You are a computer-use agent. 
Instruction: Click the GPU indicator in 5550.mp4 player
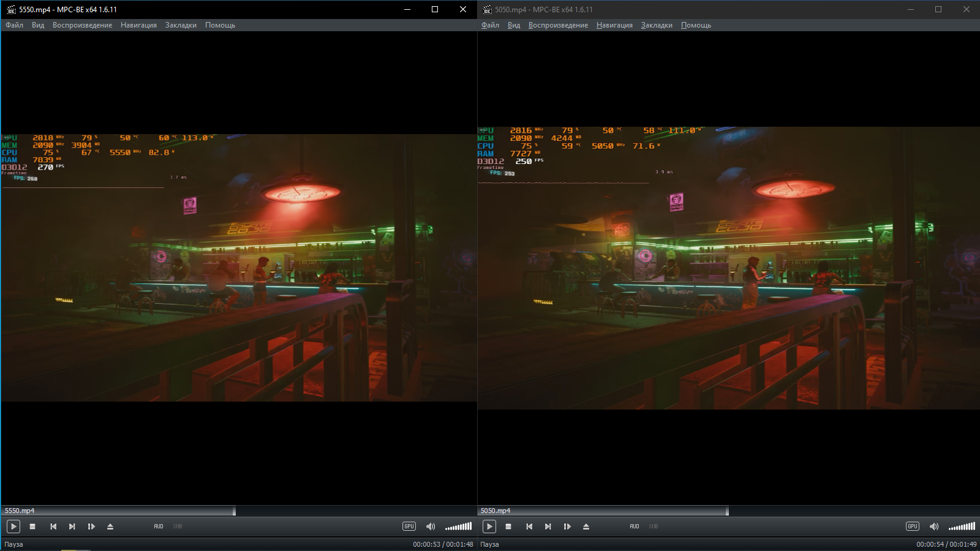point(409,527)
